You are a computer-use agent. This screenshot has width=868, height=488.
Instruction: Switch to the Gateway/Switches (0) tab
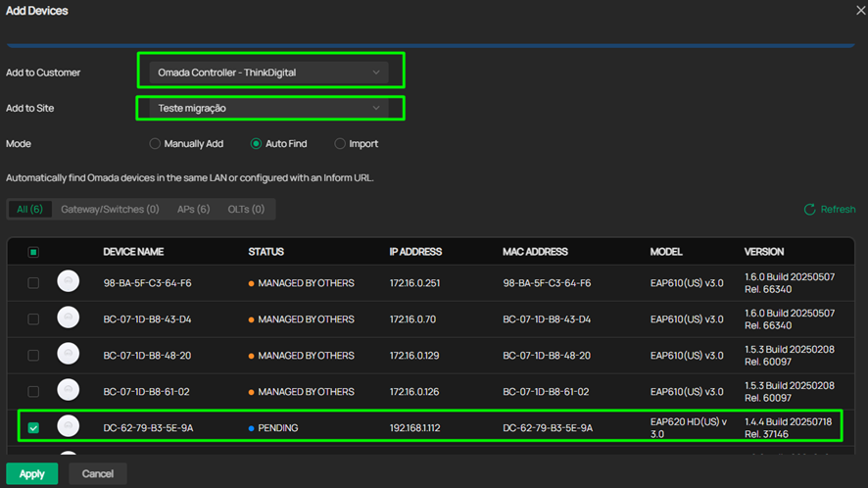coord(110,210)
